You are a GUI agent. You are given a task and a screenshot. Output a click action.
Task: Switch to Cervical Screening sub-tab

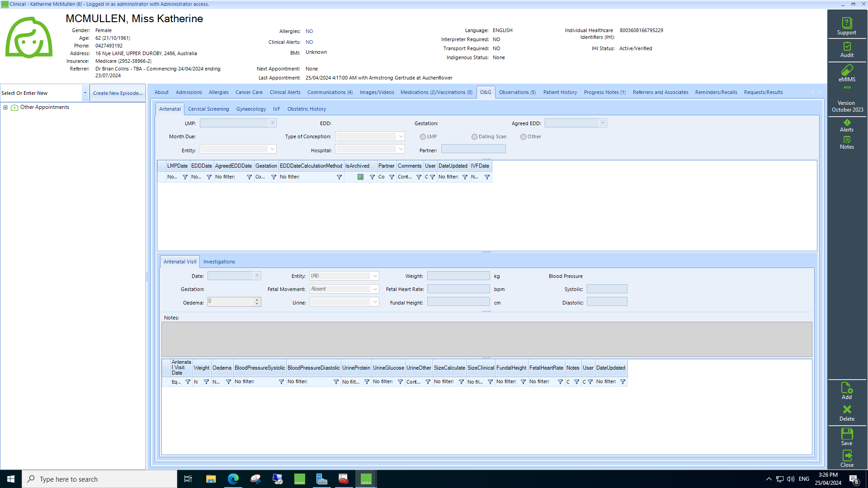[x=208, y=109]
